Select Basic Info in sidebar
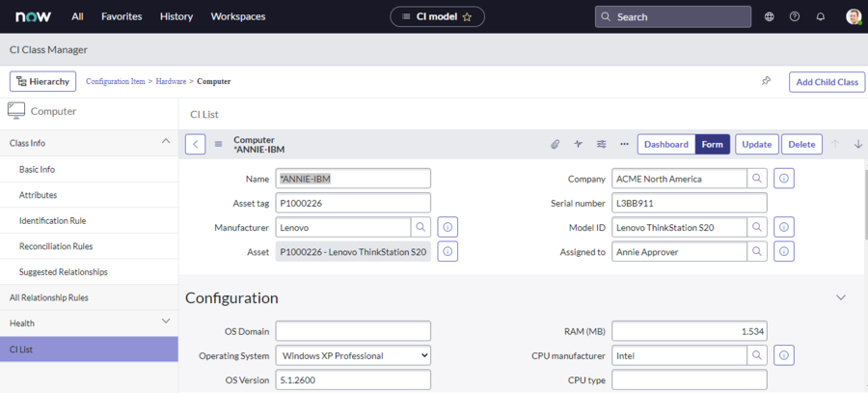This screenshot has height=393, width=868. coord(89,170)
